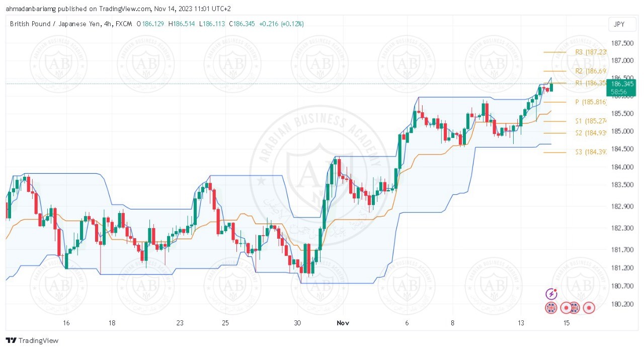Click the TradingView logo
644x350 pixels.
click(x=32, y=340)
